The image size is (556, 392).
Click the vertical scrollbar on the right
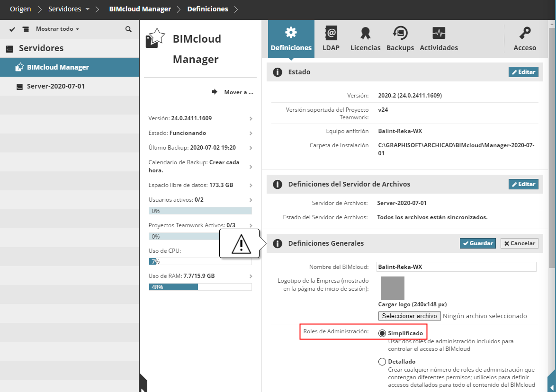(x=551, y=147)
